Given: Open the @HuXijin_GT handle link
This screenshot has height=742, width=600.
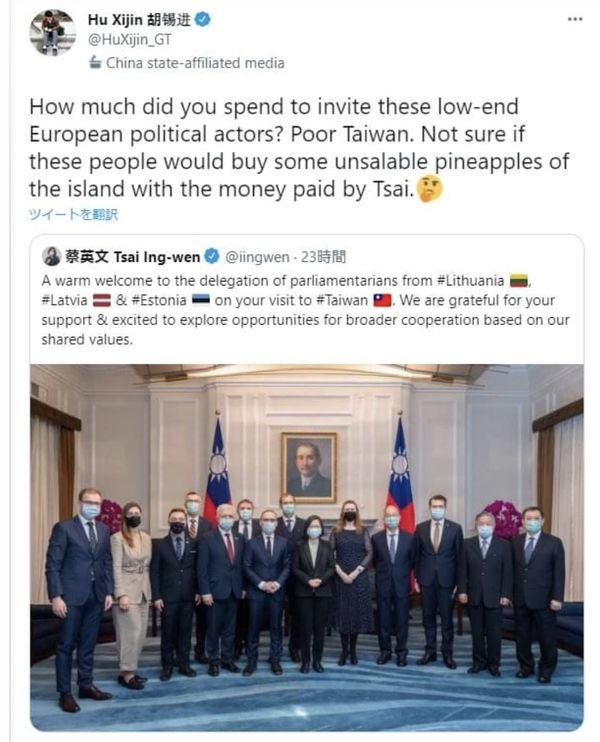Looking at the screenshot, I should point(129,40).
